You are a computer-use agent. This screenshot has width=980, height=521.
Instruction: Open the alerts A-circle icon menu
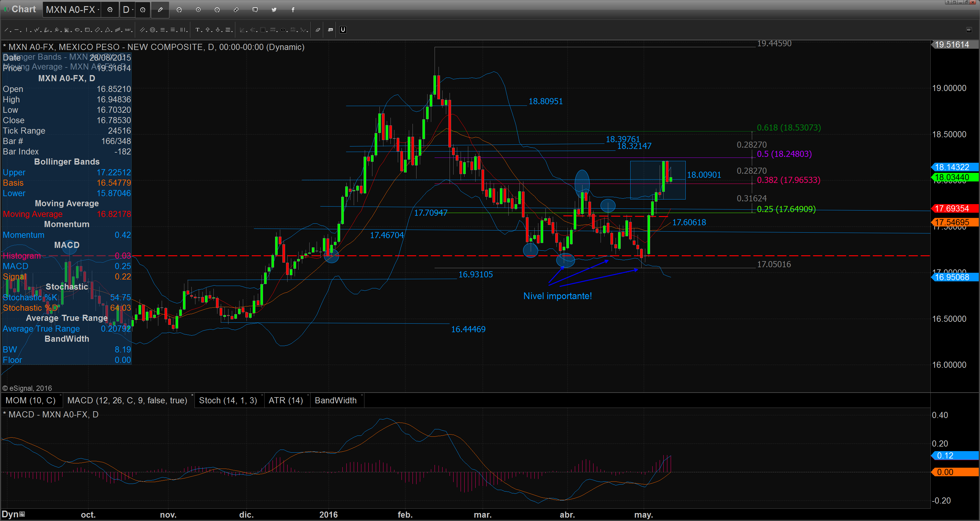pos(217,10)
